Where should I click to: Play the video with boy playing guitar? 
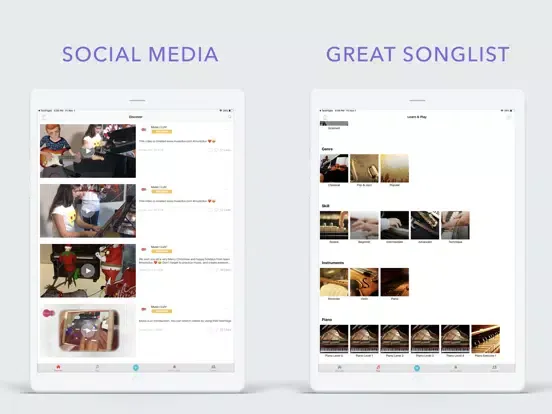(88, 151)
